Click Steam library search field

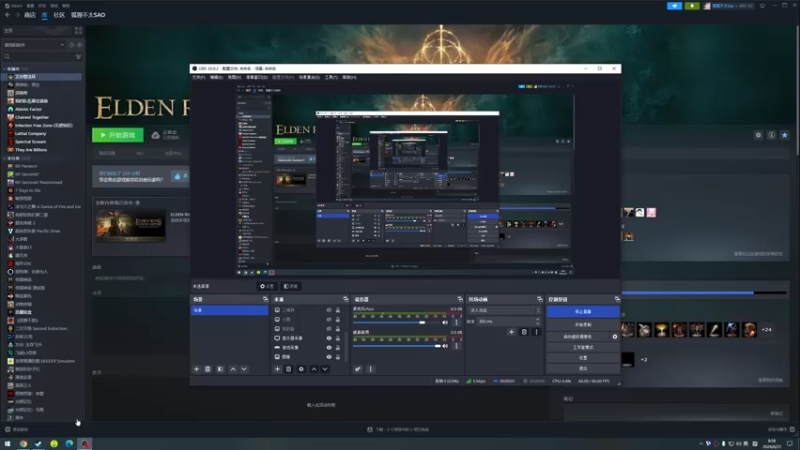click(x=38, y=57)
